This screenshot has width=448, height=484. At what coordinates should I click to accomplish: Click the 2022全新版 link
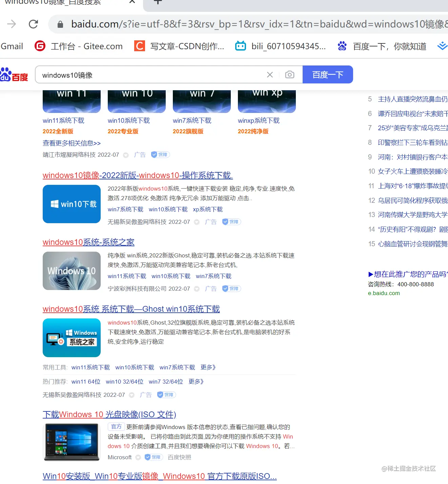tap(58, 131)
